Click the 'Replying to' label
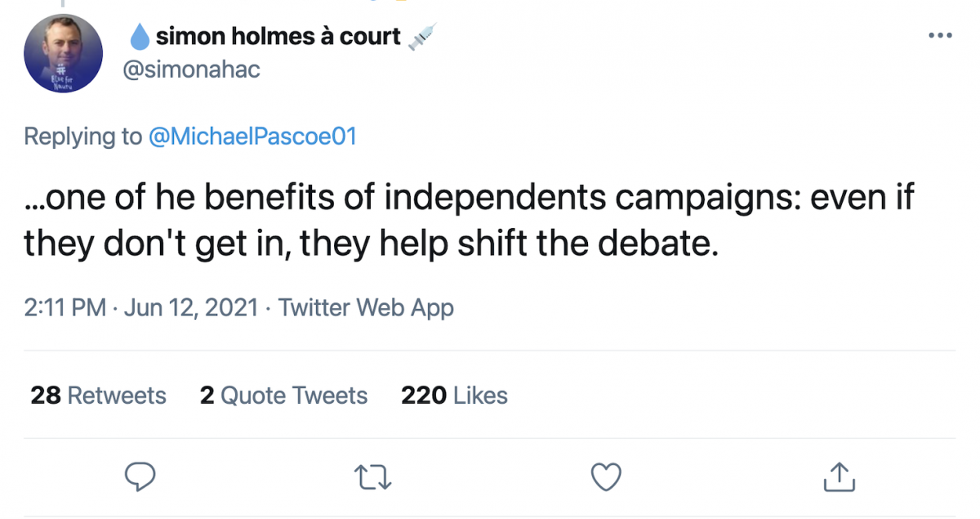Screen dimensions: 980x519 [82, 136]
